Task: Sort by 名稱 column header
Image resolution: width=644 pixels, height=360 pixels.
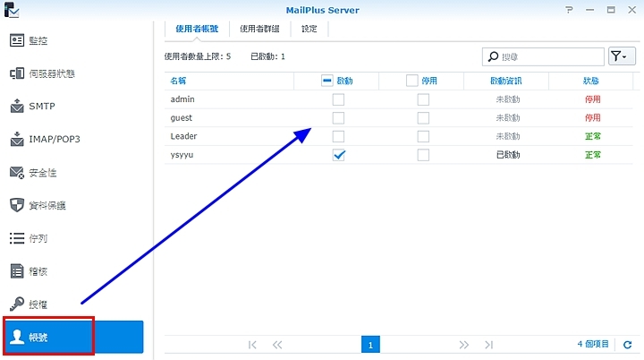Action: [x=178, y=81]
